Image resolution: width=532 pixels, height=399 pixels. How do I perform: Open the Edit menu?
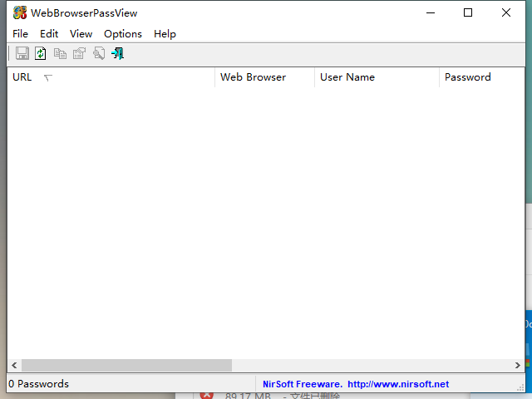click(x=49, y=34)
